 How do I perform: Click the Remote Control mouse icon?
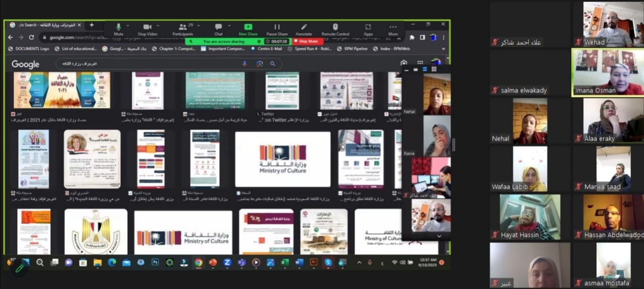[336, 27]
